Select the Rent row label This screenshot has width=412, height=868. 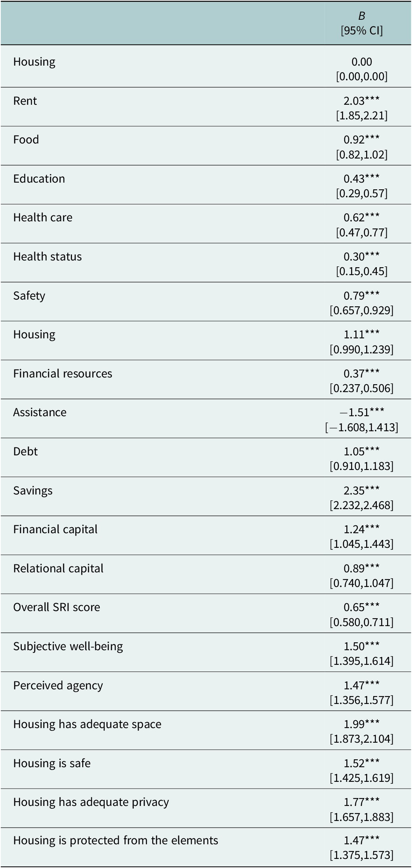click(x=25, y=101)
